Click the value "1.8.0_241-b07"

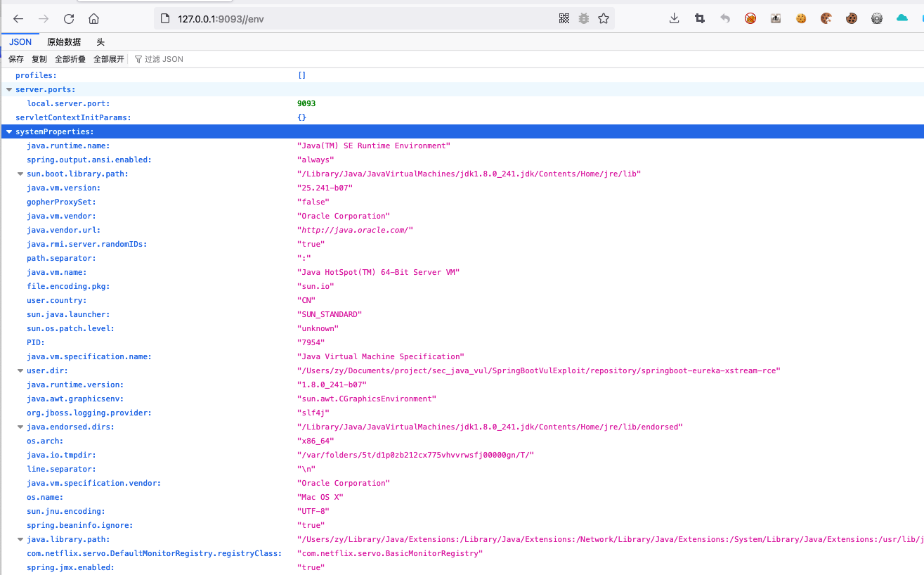click(332, 385)
